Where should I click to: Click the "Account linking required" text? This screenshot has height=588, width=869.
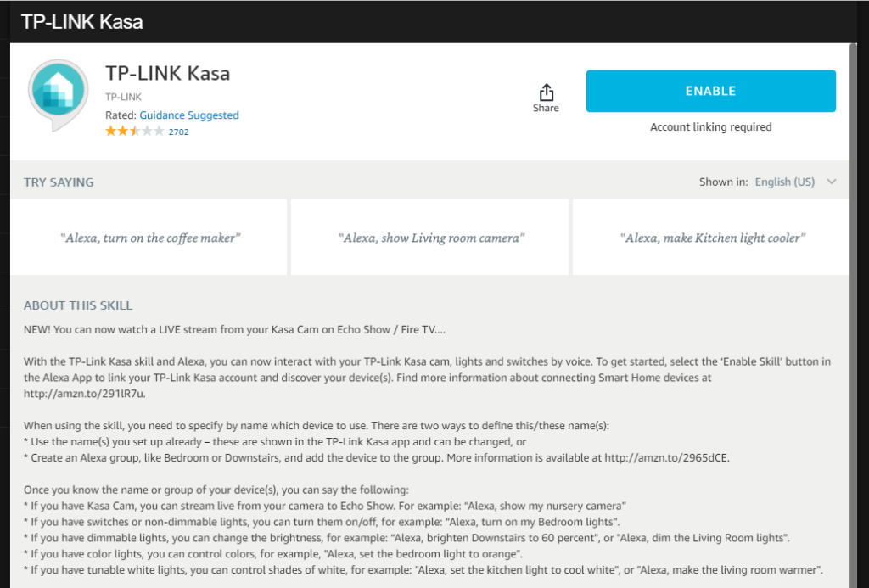710,127
